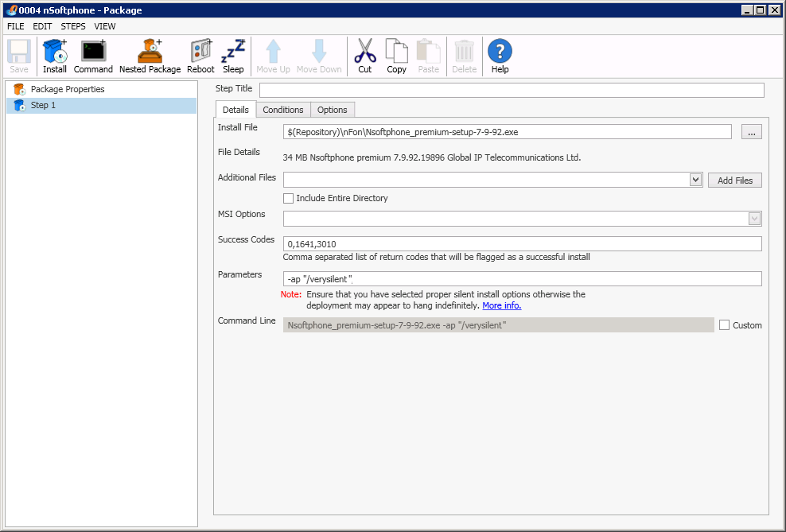Maximize the Package window
The width and height of the screenshot is (786, 532).
[x=760, y=10]
